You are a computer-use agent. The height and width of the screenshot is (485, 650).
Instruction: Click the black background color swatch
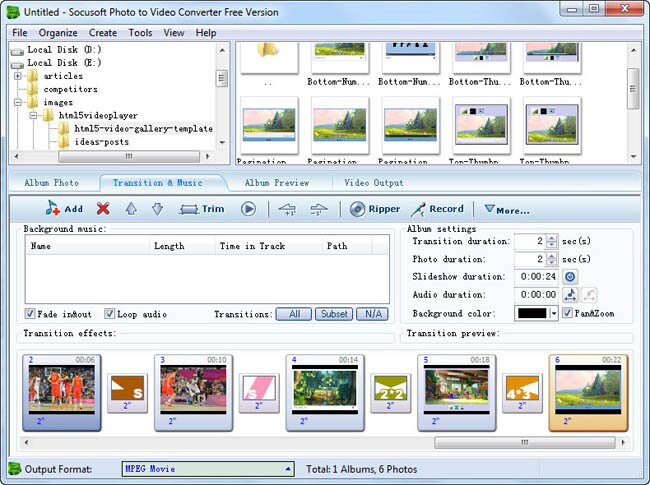click(x=532, y=313)
